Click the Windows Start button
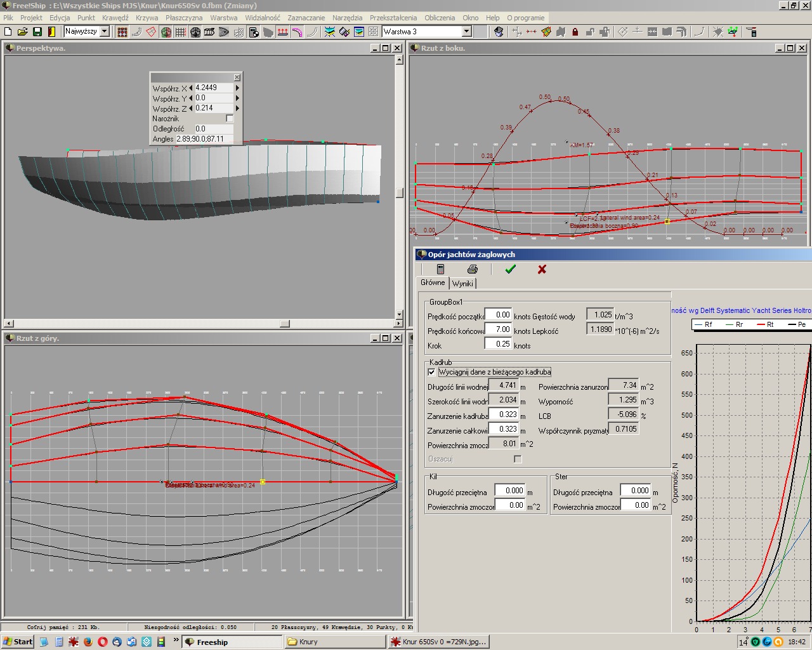The width and height of the screenshot is (812, 650). (18, 642)
